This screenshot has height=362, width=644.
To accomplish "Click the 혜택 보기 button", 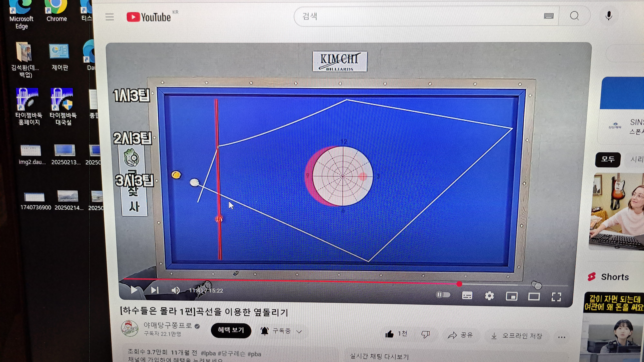I will (231, 330).
